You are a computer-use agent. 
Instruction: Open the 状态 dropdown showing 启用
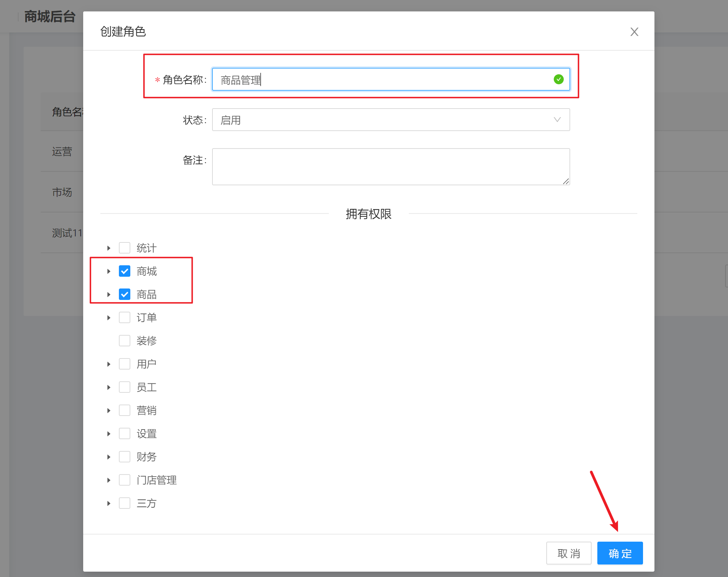(x=391, y=120)
